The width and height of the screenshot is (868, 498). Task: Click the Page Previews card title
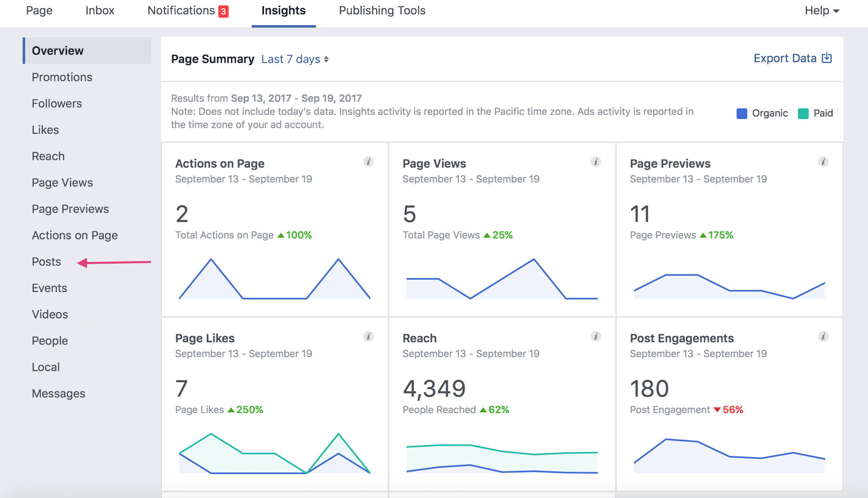tap(670, 164)
